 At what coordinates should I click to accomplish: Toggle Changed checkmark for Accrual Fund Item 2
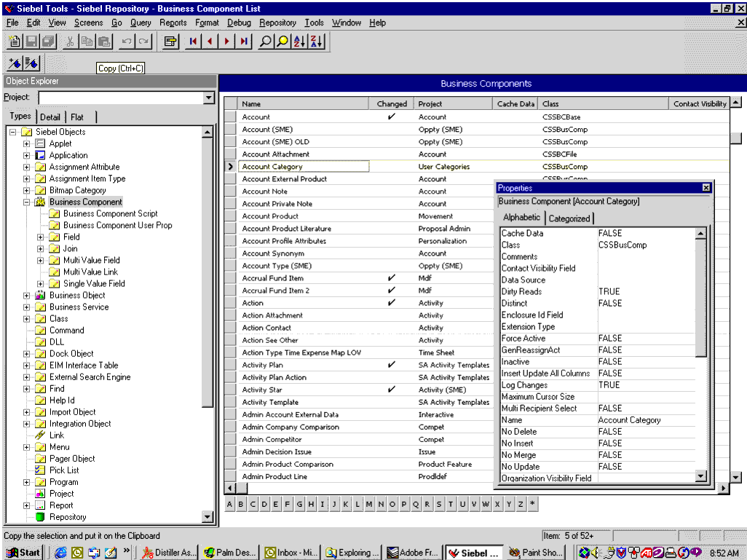pos(392,291)
